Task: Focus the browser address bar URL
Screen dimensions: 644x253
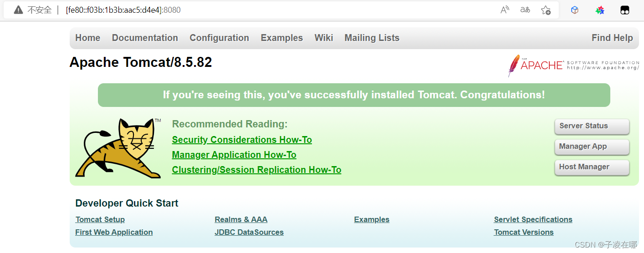Action: pyautogui.click(x=123, y=10)
